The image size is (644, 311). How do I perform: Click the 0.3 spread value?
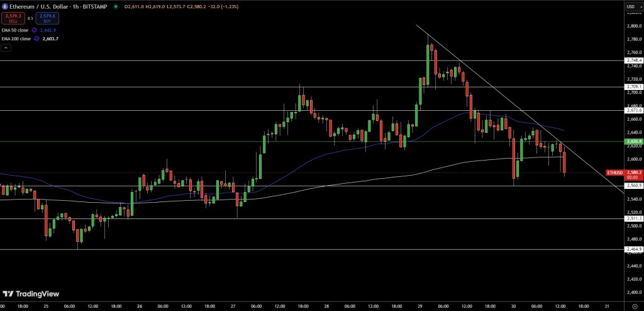point(30,18)
